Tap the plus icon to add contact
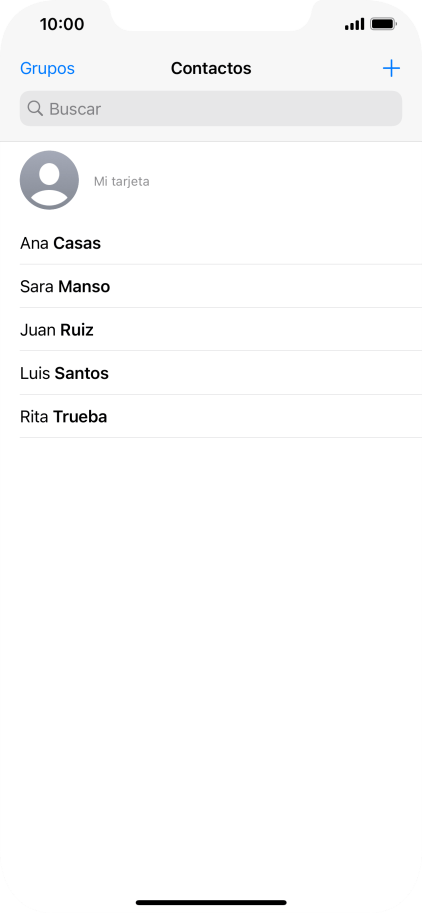 pyautogui.click(x=391, y=68)
